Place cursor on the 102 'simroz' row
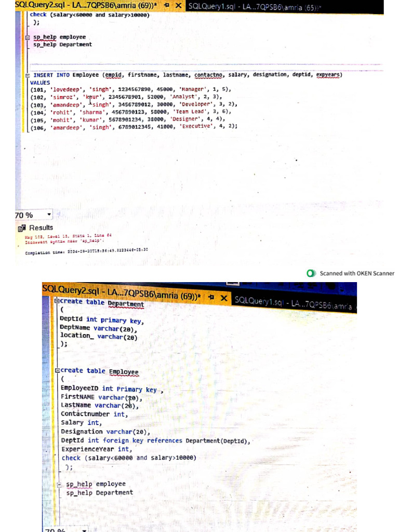The height and width of the screenshot is (532, 399). pos(126,97)
